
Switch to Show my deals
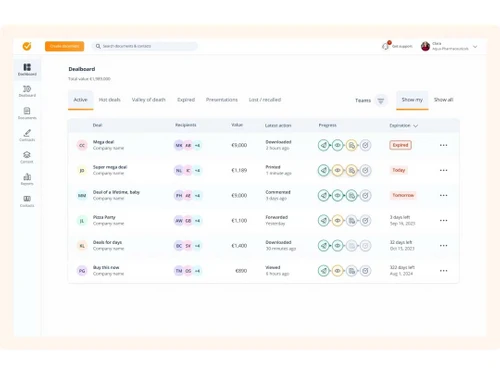tap(412, 100)
